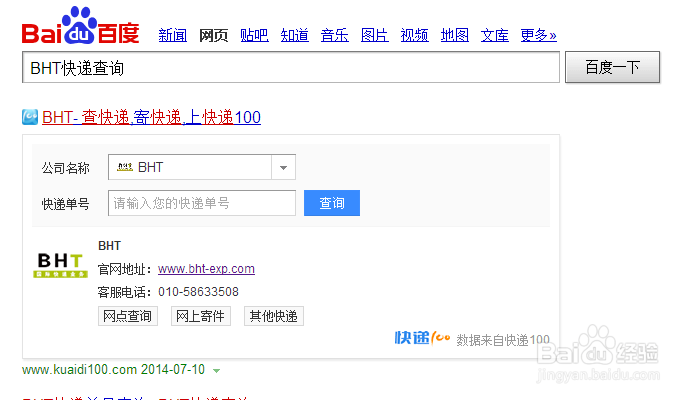Screen dimensions: 700x400
Task: Go to the 文库 tab
Action: click(x=495, y=35)
